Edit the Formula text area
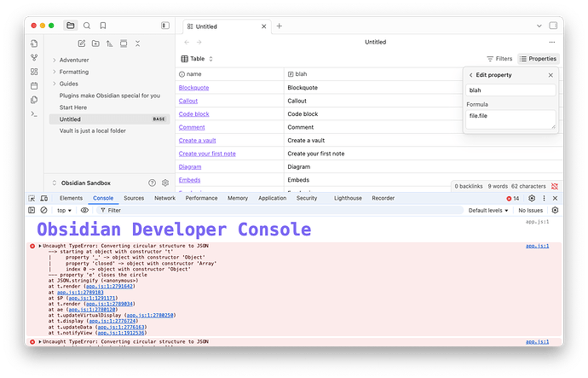The height and width of the screenshot is (378, 588). [x=510, y=119]
